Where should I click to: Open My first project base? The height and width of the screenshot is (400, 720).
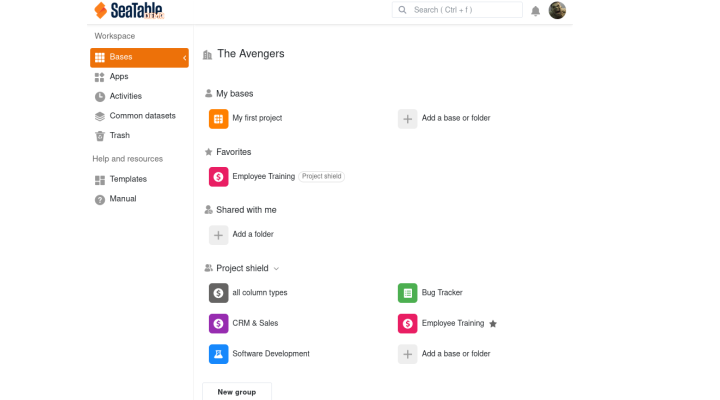(x=257, y=118)
